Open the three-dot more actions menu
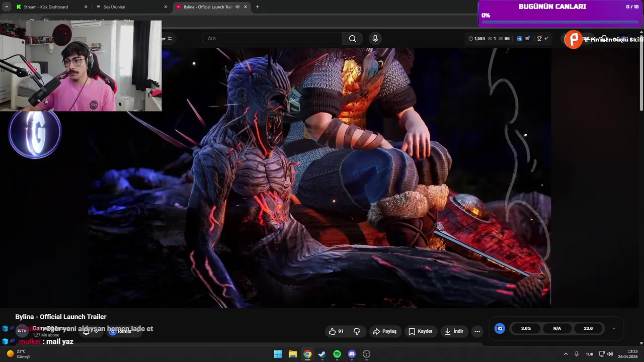Viewport: 644px width, 362px height. [477, 331]
